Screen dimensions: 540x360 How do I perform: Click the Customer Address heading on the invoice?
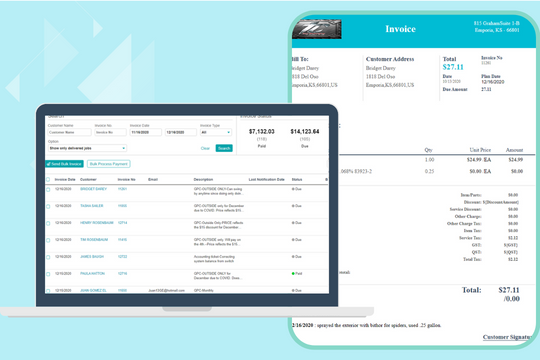click(390, 59)
